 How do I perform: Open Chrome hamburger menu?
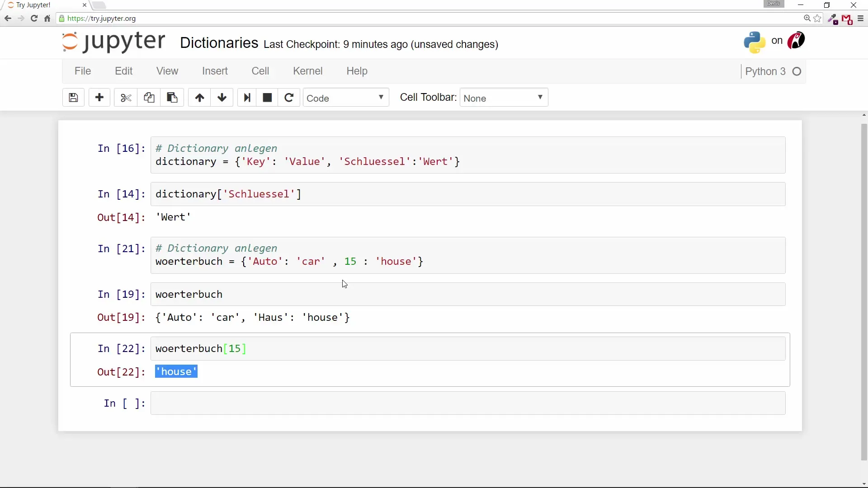pyautogui.click(x=860, y=19)
